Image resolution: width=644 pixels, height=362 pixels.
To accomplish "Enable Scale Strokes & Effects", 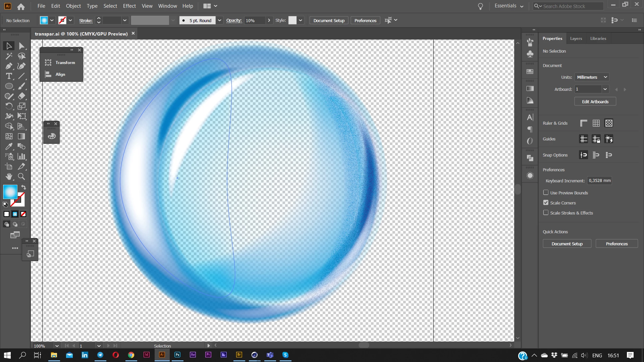I will (546, 213).
